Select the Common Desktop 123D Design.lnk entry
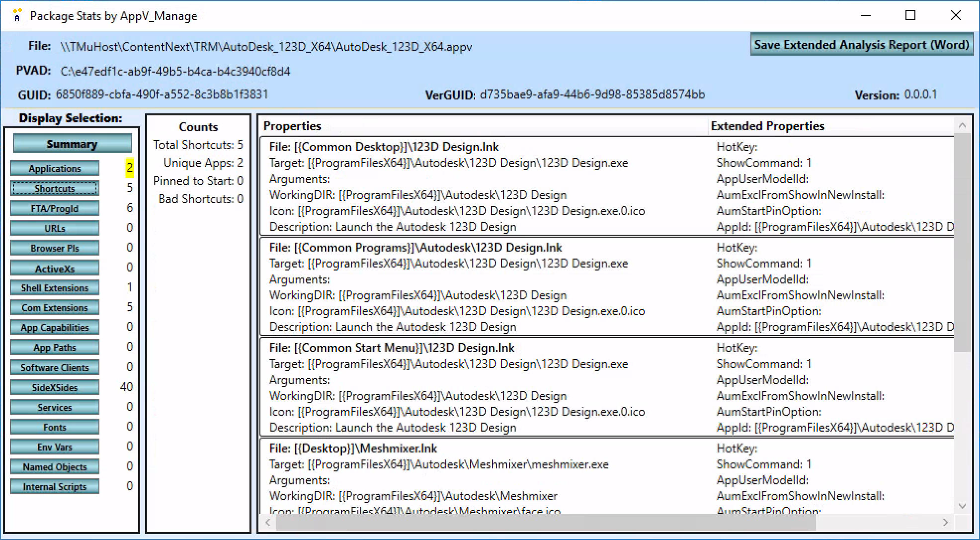Image resolution: width=980 pixels, height=540 pixels. [607, 186]
